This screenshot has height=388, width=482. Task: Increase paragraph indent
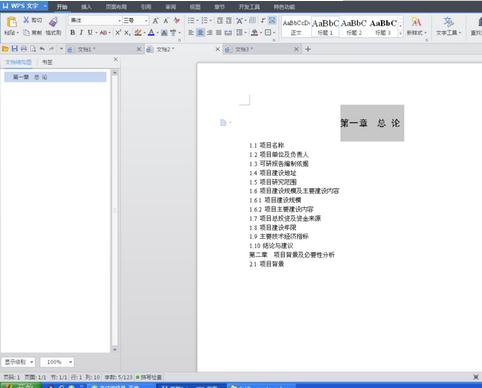click(229, 21)
